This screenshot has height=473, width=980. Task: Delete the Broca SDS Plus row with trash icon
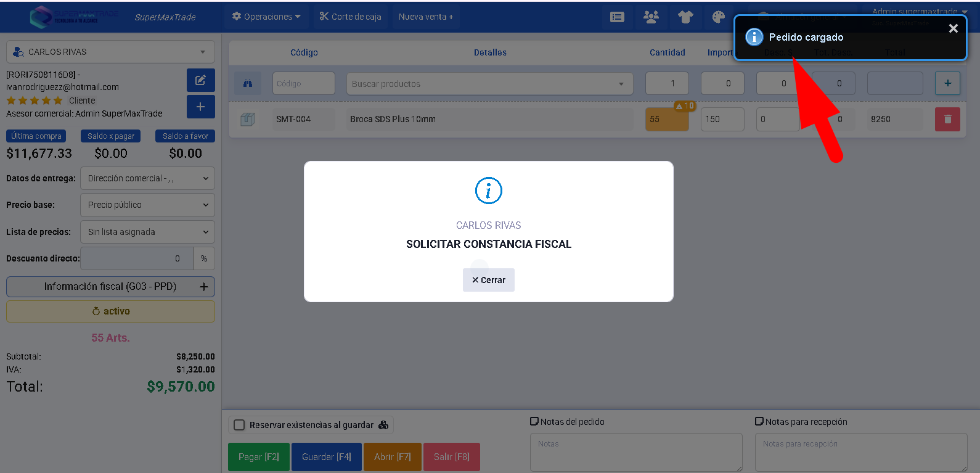tap(947, 119)
